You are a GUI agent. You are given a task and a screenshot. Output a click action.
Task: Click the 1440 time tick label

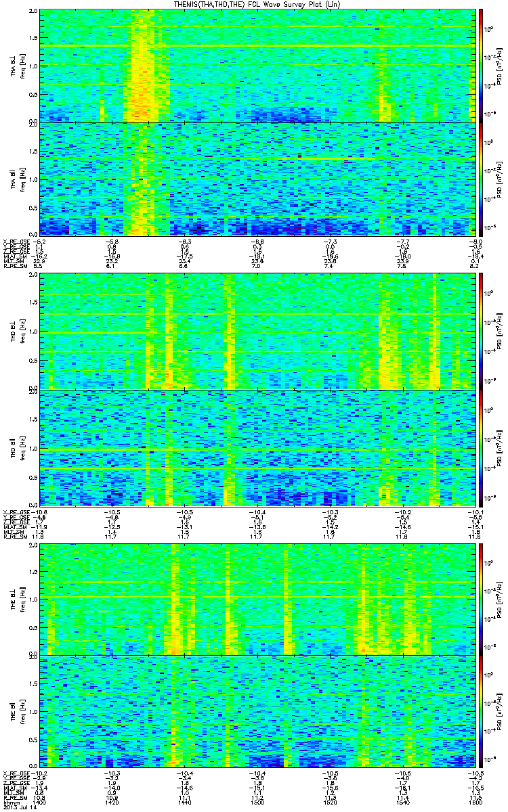[185, 803]
